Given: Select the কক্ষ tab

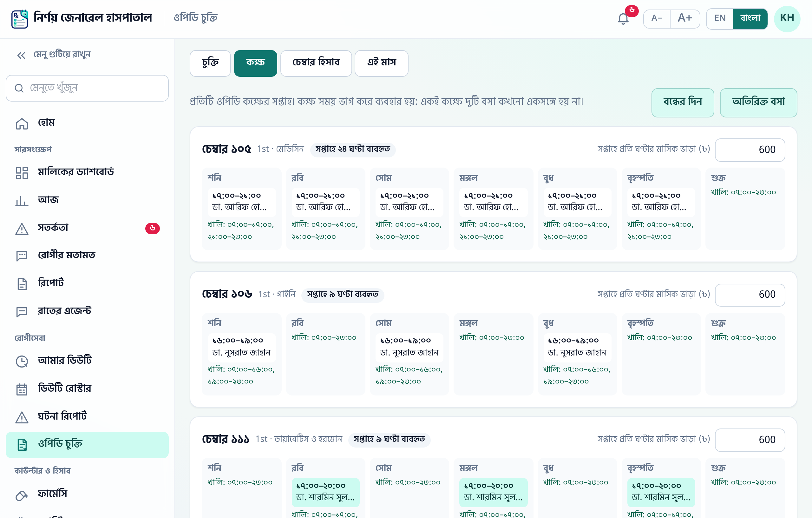Looking at the screenshot, I should pos(255,63).
